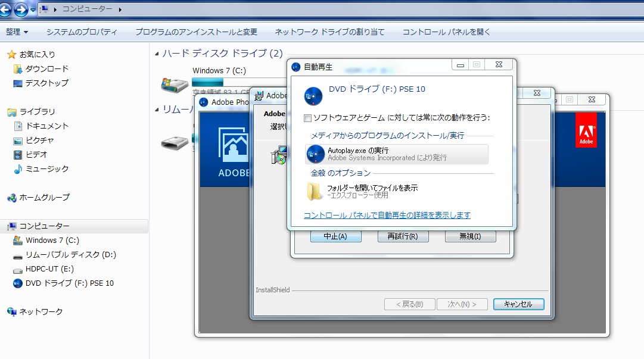Click the ビデオ library film icon
The image size is (644, 359).
pos(18,155)
